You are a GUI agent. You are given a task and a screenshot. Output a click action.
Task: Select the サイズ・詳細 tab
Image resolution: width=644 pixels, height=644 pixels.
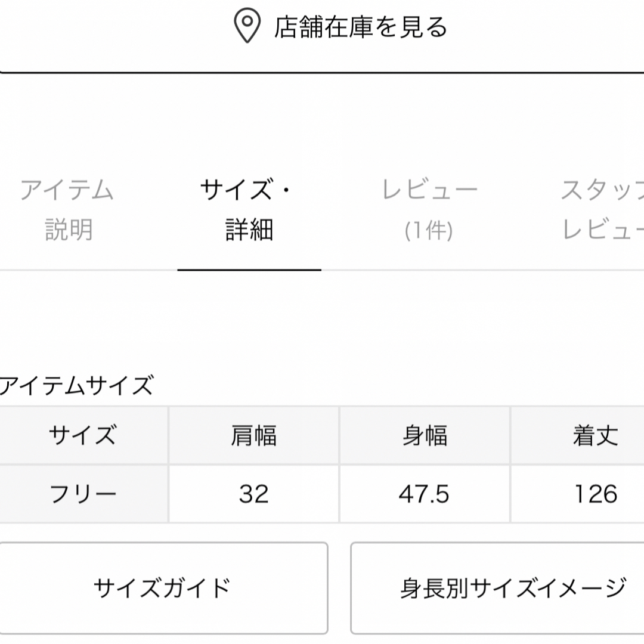[x=249, y=209]
